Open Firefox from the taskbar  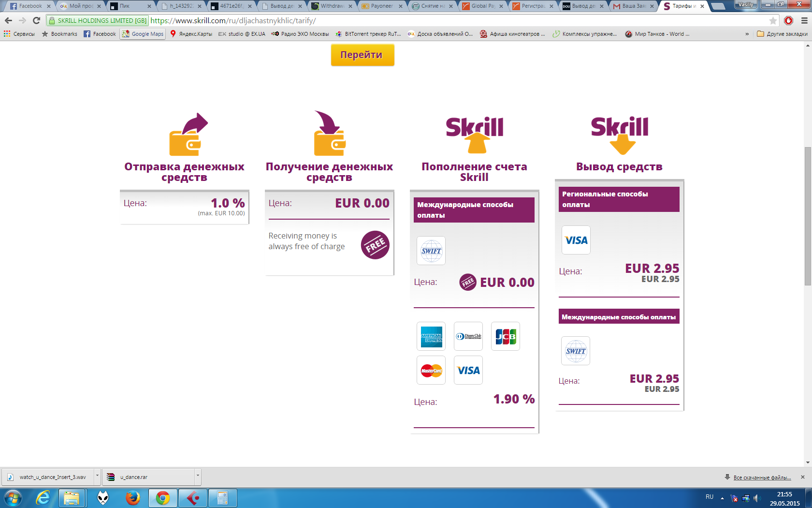(132, 498)
